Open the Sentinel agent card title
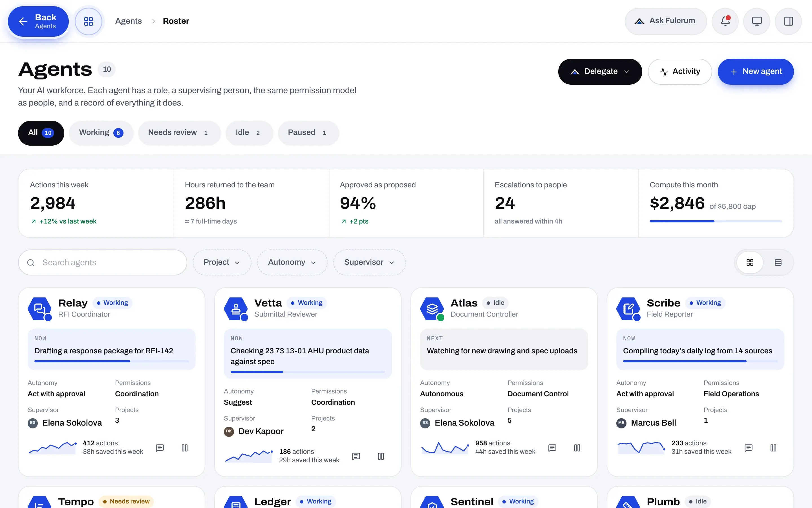812x508 pixels. pos(472,501)
